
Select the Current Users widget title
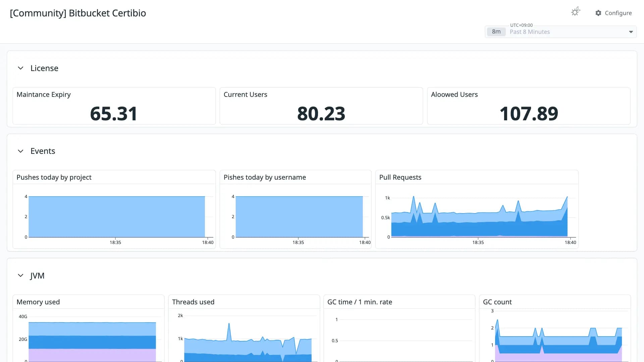click(245, 95)
